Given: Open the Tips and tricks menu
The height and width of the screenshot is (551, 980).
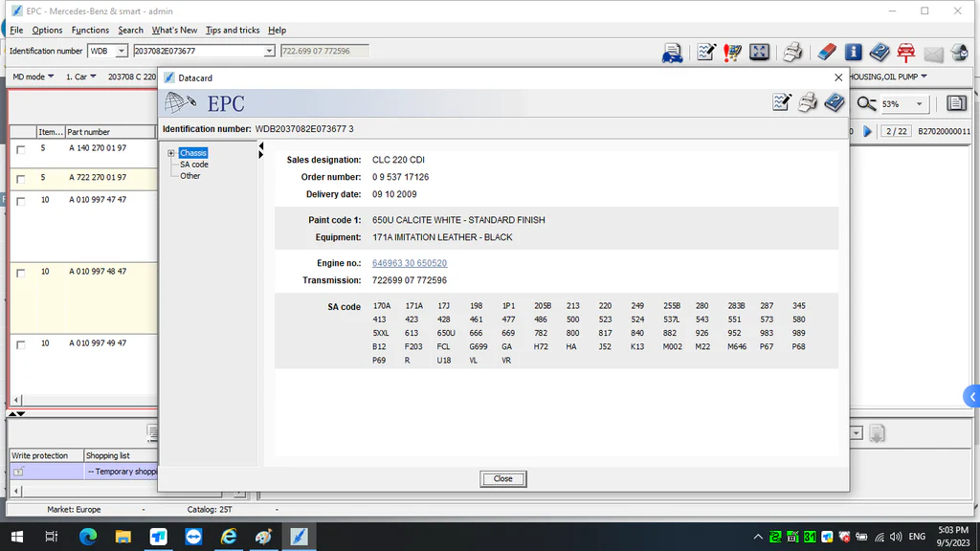Looking at the screenshot, I should click(233, 31).
